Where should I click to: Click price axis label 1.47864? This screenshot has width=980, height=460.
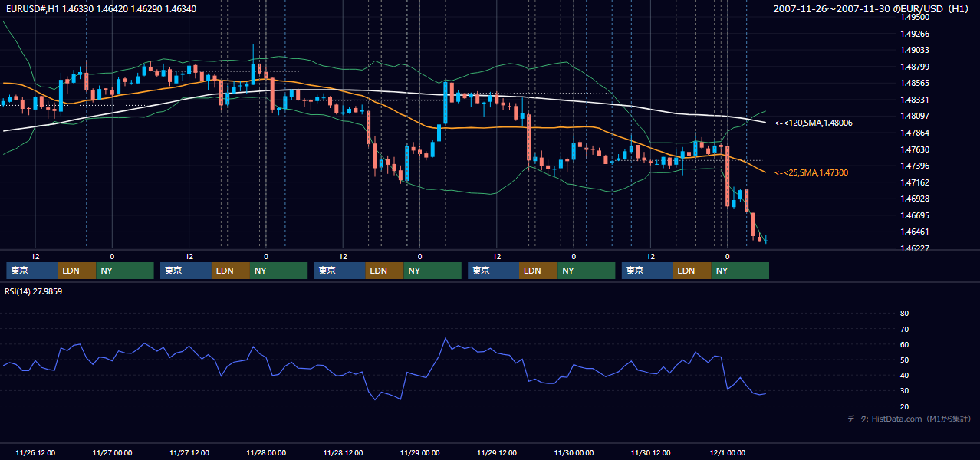915,133
